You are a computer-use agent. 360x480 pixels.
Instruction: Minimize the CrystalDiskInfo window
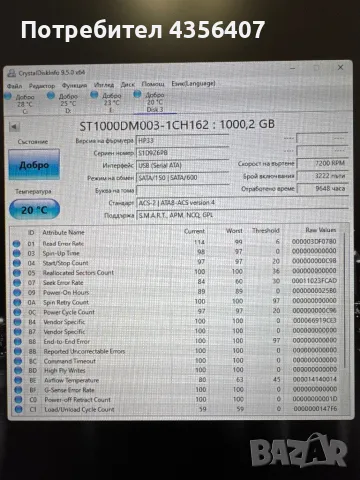click(x=293, y=69)
